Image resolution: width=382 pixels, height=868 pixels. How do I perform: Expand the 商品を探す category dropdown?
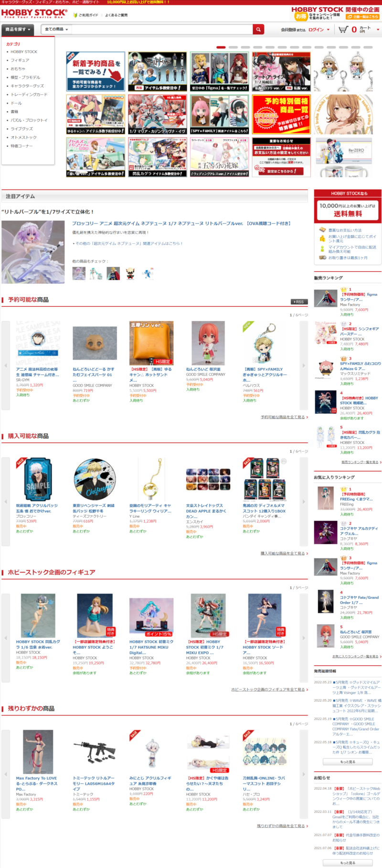(x=18, y=29)
